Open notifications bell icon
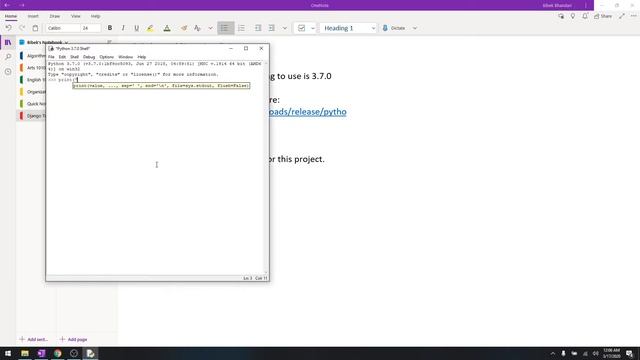640x360 pixels. tap(585, 16)
